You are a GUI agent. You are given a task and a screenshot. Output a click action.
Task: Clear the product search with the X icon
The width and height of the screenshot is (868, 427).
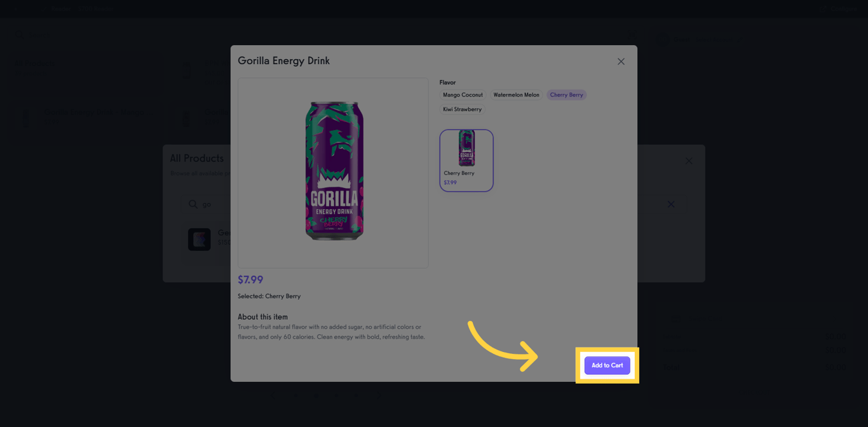coord(671,205)
